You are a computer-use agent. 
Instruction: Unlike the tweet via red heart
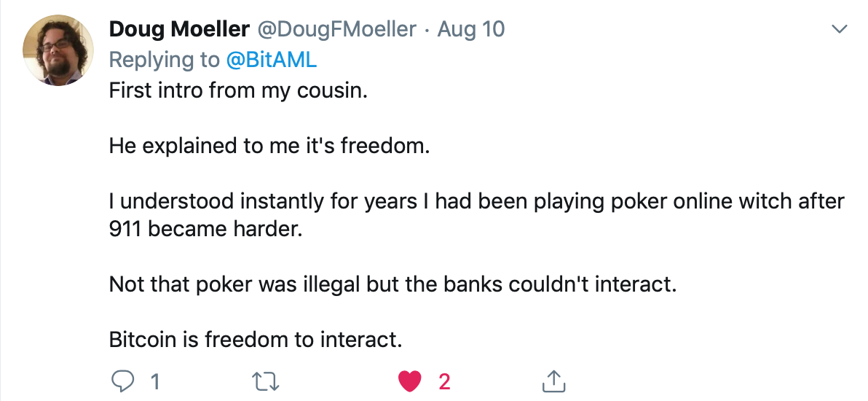[x=411, y=381]
